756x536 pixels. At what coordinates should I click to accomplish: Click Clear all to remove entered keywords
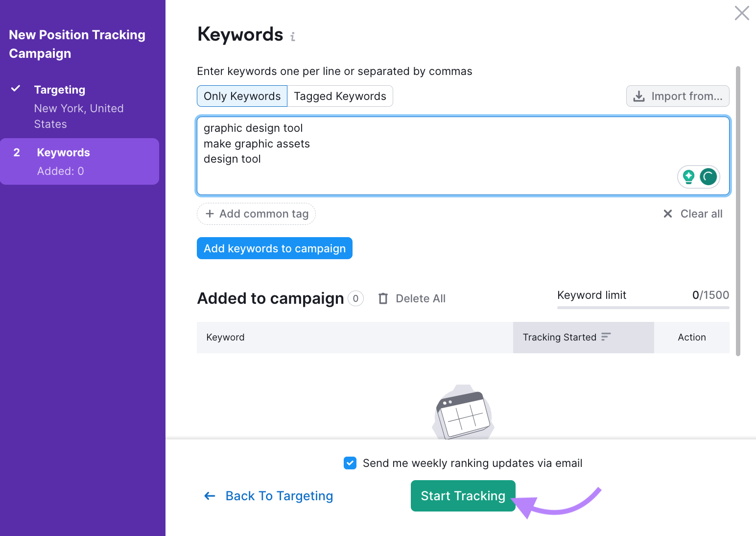701,214
